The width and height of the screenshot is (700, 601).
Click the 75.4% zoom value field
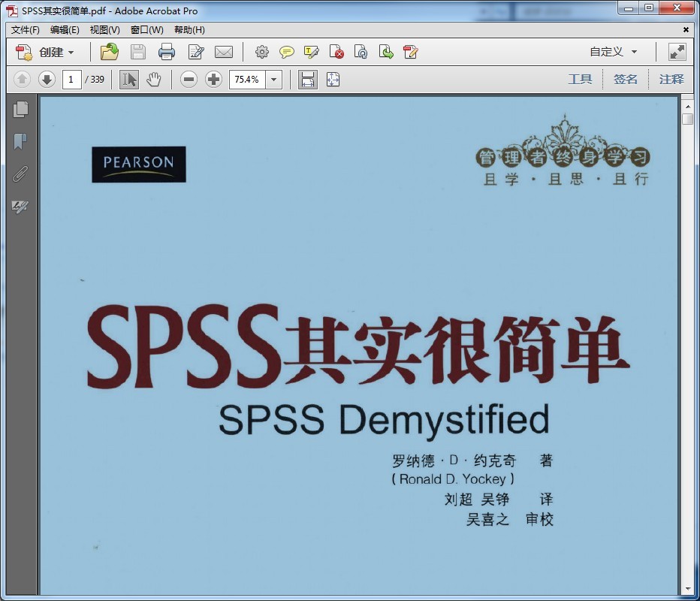point(247,80)
